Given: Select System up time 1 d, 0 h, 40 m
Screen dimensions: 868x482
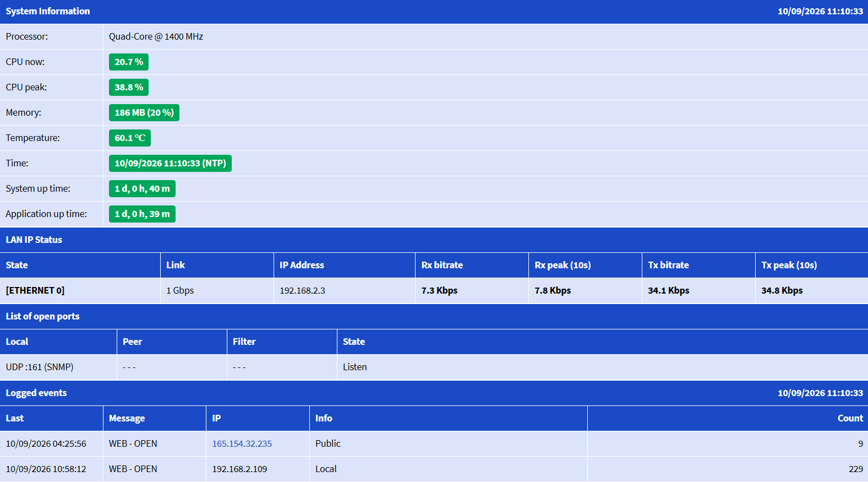Looking at the screenshot, I should point(142,188).
